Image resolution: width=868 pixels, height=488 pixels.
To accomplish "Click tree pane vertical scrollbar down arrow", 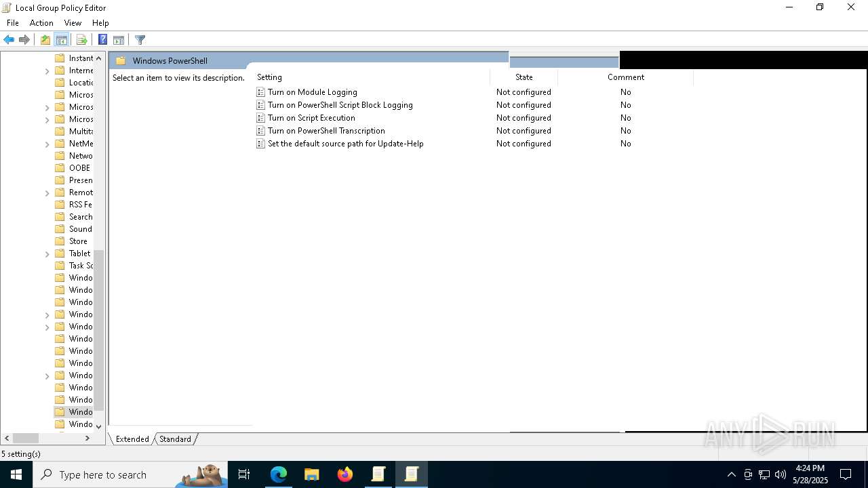I will 99,426.
